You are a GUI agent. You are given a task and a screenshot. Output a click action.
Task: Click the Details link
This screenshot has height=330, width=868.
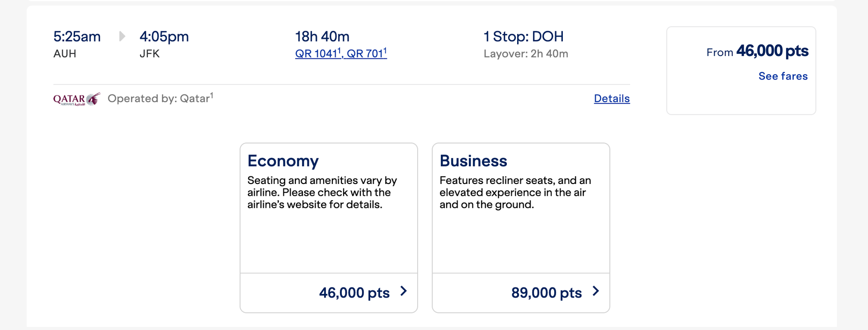point(611,99)
